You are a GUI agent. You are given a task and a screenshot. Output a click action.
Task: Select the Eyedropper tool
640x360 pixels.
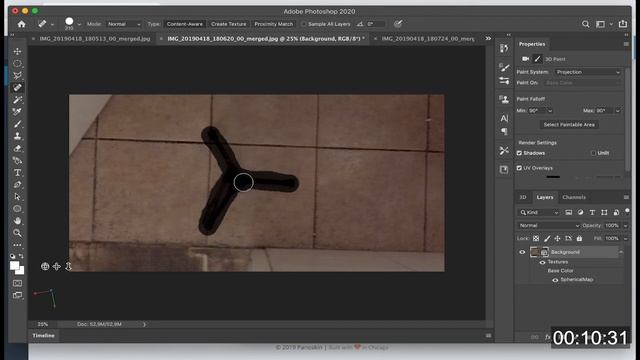(17, 111)
